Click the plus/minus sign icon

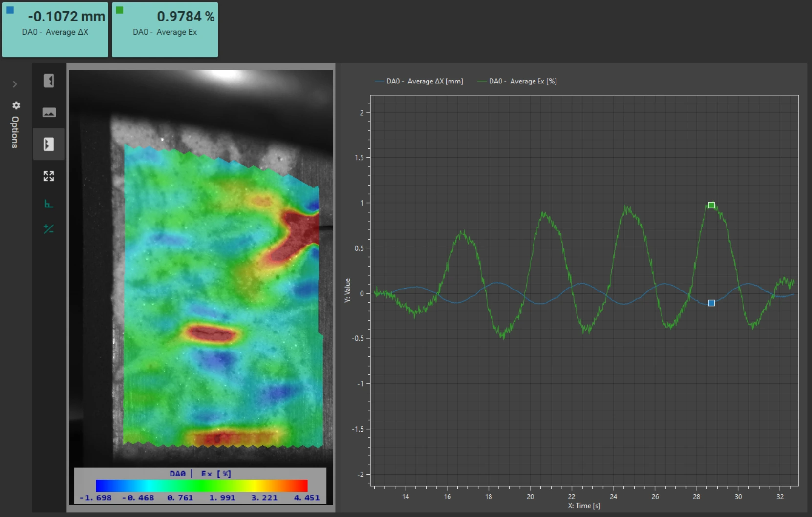pyautogui.click(x=49, y=228)
